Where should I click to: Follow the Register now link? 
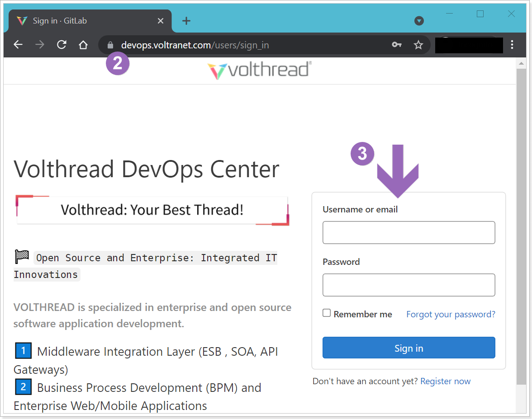point(445,381)
